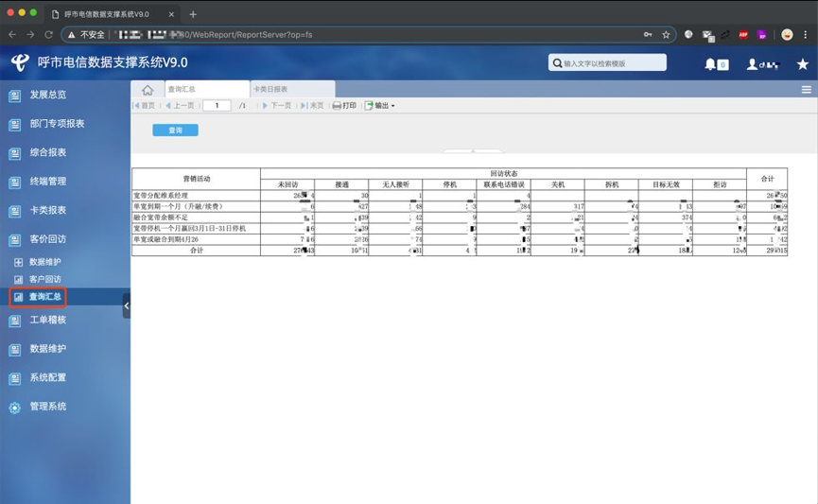
Task: Click the grid icon beside 数据维护 under 客价回访
Action: click(18, 262)
